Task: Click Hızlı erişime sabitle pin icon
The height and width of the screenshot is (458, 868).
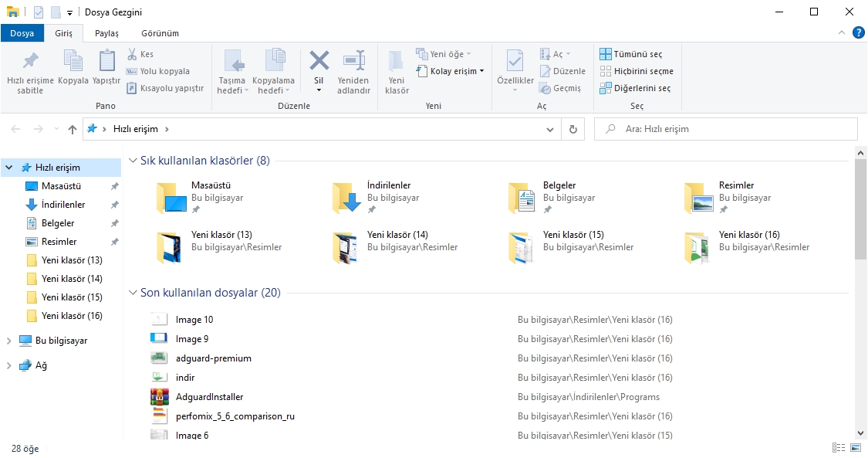Action: pos(30,61)
